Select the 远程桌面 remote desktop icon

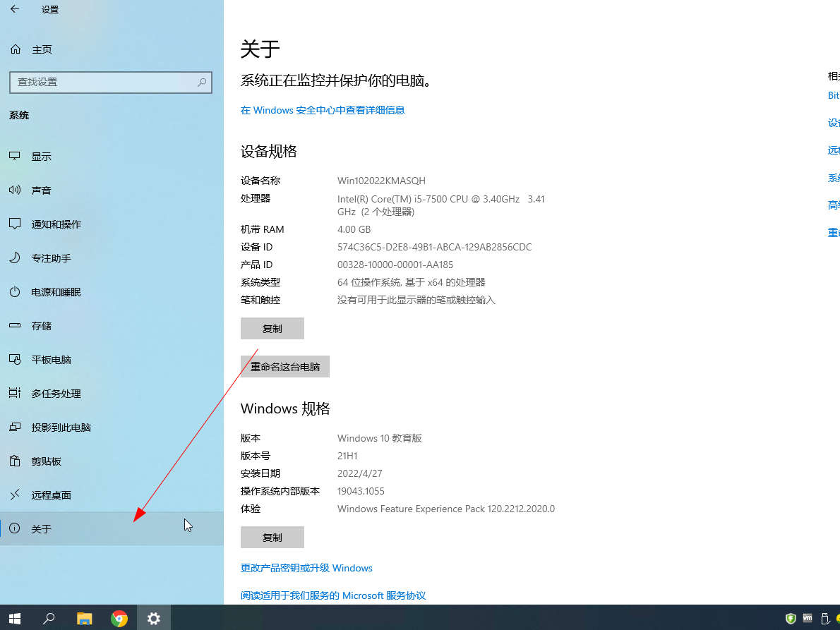(15, 495)
